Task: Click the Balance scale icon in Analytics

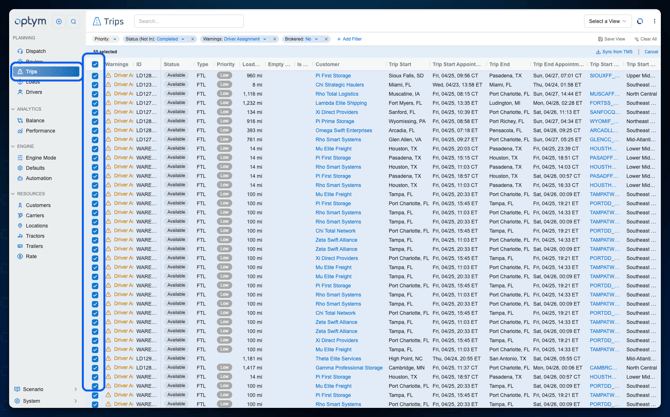Action: coord(20,120)
